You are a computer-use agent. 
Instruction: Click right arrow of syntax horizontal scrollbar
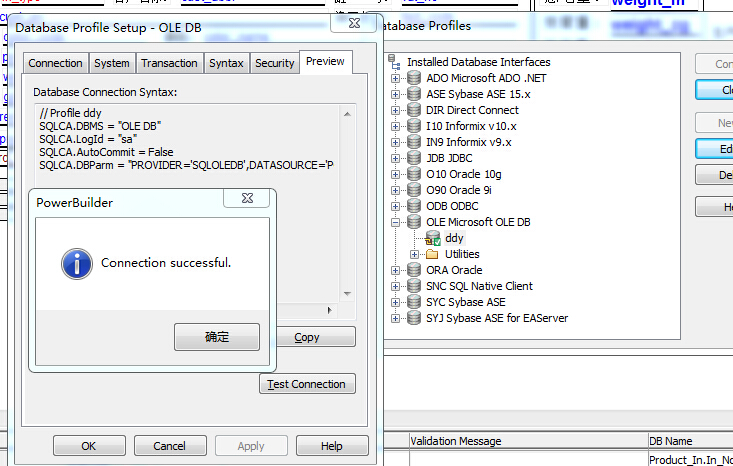click(x=330, y=310)
